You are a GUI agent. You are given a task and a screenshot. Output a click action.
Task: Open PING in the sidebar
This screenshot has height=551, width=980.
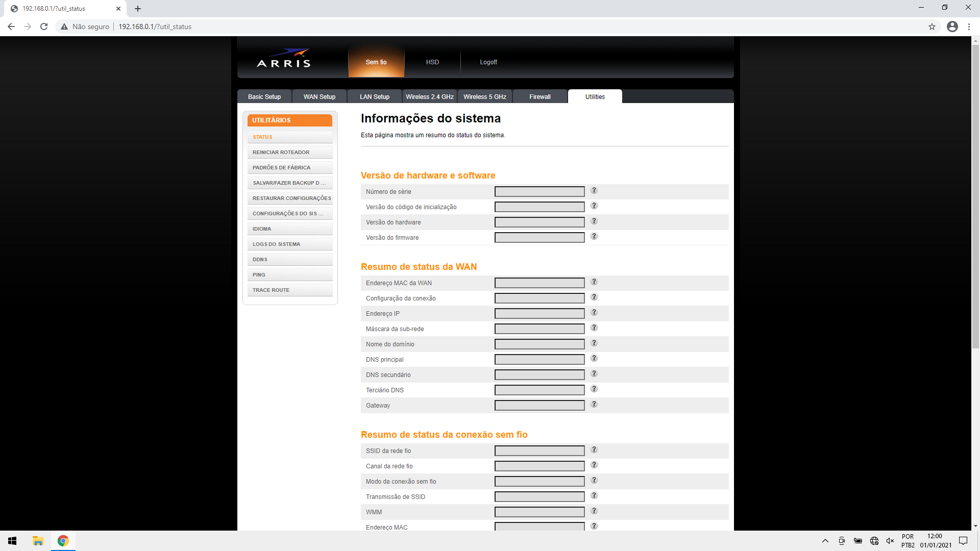[290, 274]
